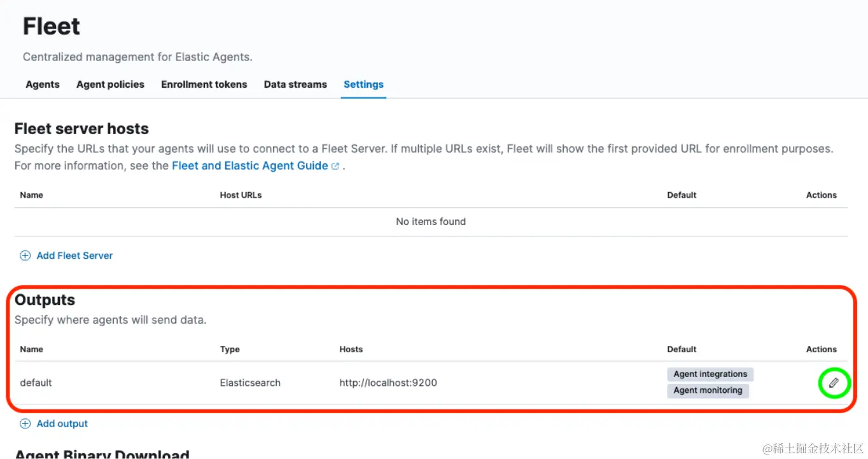The width and height of the screenshot is (868, 459).
Task: Click the default output name cell
Action: [x=36, y=383]
